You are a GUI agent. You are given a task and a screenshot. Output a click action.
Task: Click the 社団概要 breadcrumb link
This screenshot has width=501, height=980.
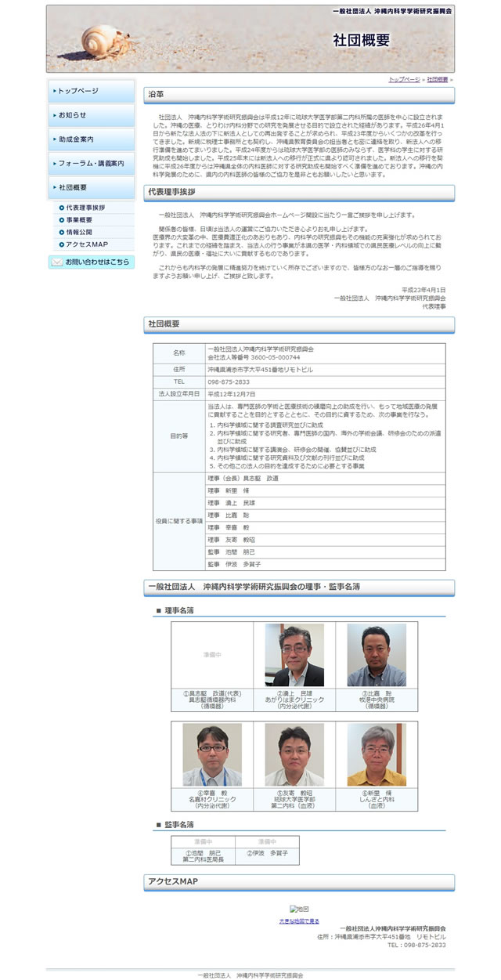coord(438,80)
